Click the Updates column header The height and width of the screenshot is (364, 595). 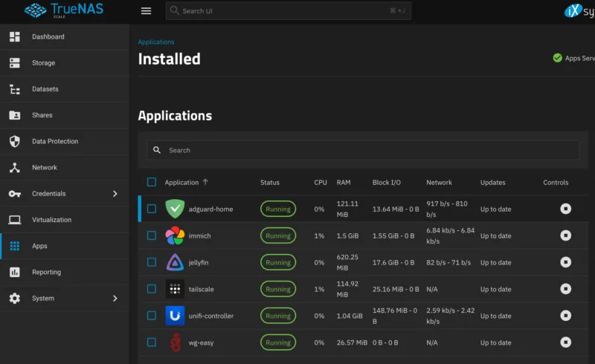[x=492, y=183]
